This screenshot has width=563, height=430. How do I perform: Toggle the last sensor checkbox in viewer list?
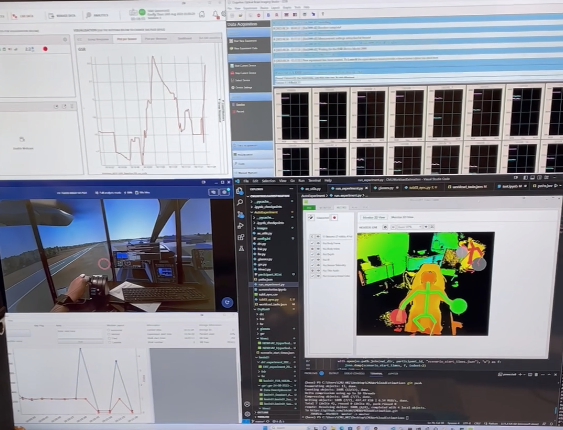[312, 276]
